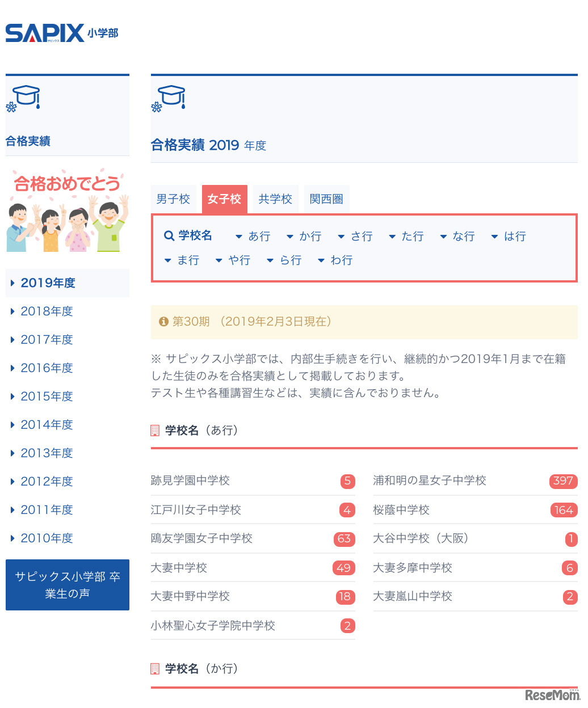Switch to the 共学校 tab

pyautogui.click(x=275, y=199)
